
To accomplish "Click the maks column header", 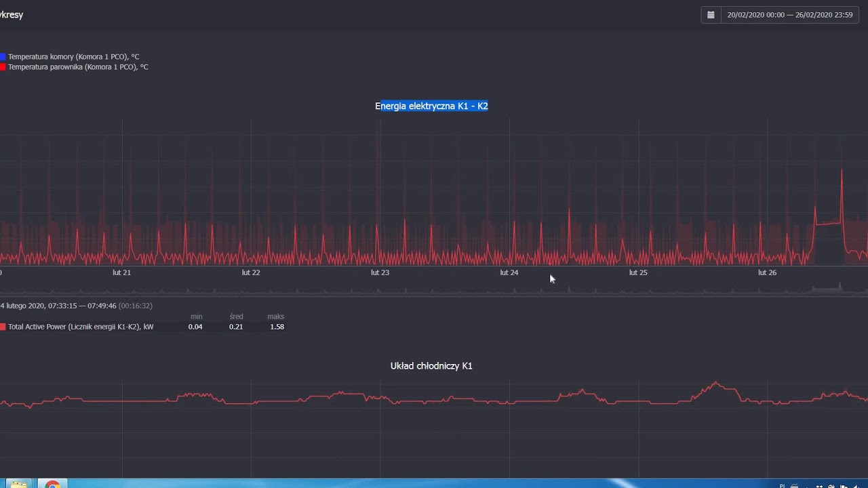I will coord(276,317).
